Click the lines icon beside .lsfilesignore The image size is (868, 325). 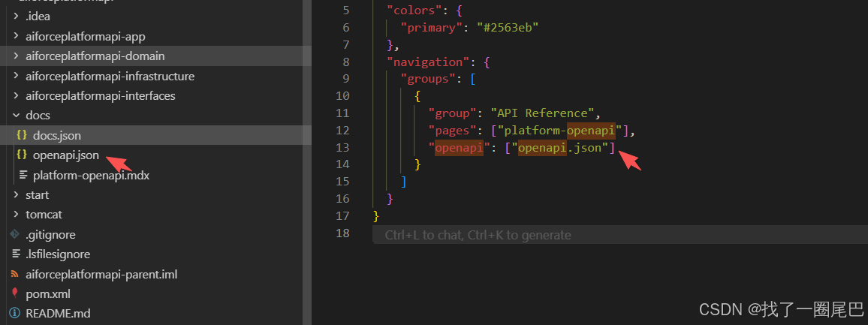[x=15, y=254]
